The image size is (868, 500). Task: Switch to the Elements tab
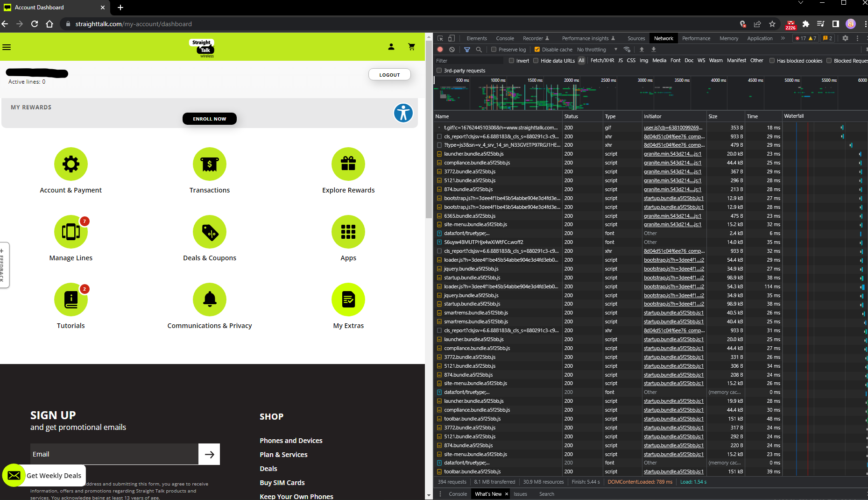point(477,38)
